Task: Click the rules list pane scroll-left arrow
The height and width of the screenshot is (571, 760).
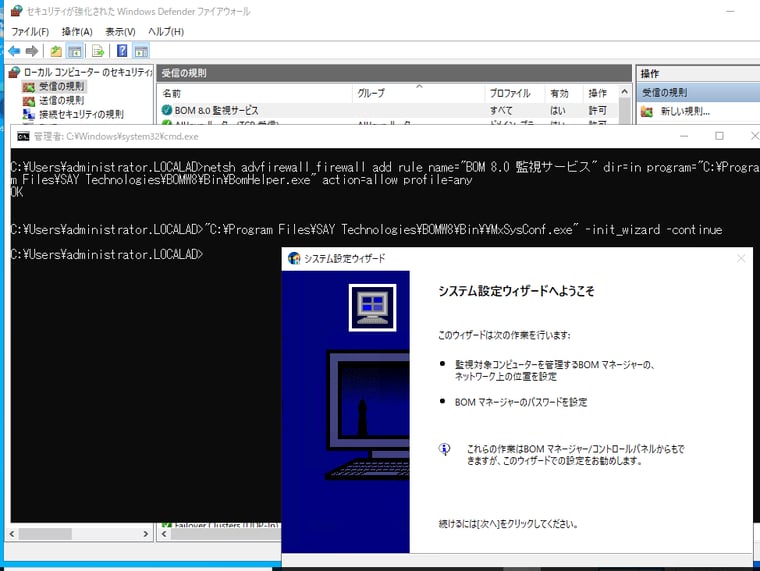Action: (x=164, y=534)
